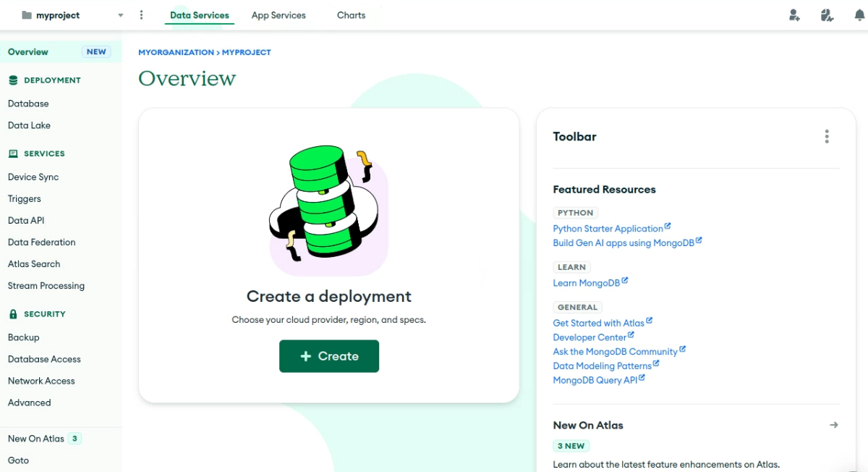The width and height of the screenshot is (868, 472).
Task: Click the invite user icon
Action: [794, 15]
